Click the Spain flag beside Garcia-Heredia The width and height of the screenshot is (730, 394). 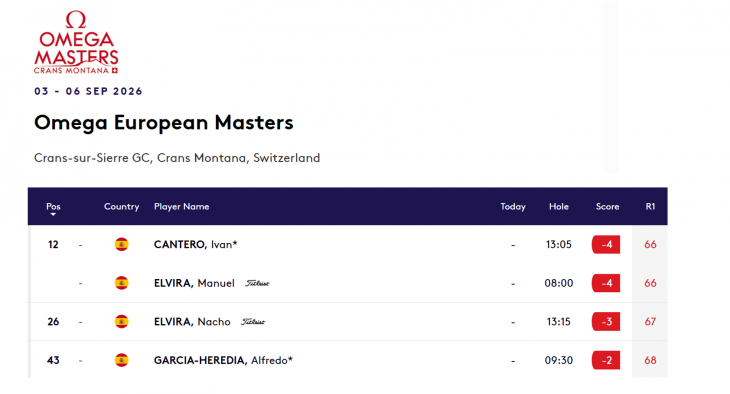pyautogui.click(x=122, y=360)
